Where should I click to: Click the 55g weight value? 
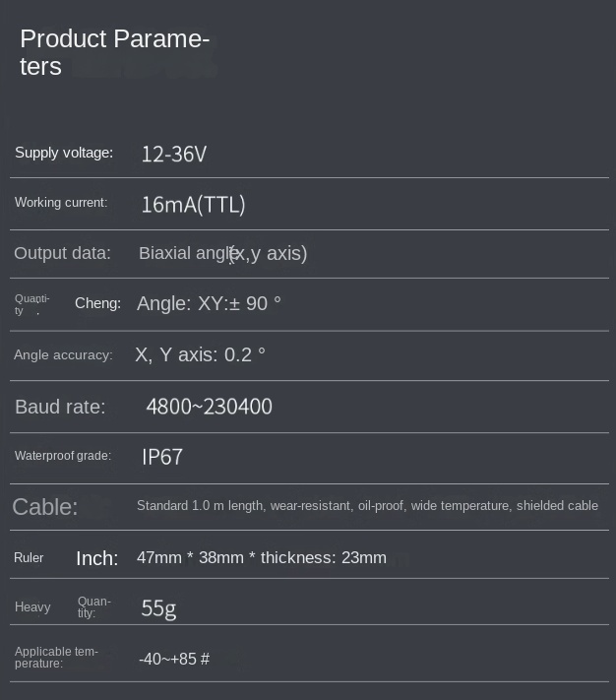pyautogui.click(x=158, y=607)
